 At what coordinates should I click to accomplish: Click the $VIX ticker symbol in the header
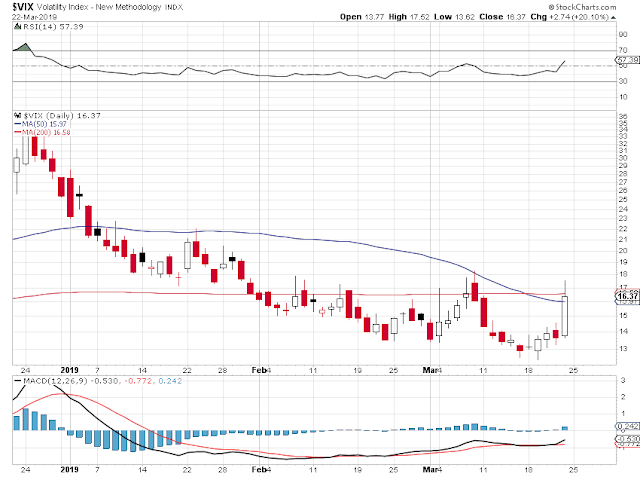pos(23,7)
